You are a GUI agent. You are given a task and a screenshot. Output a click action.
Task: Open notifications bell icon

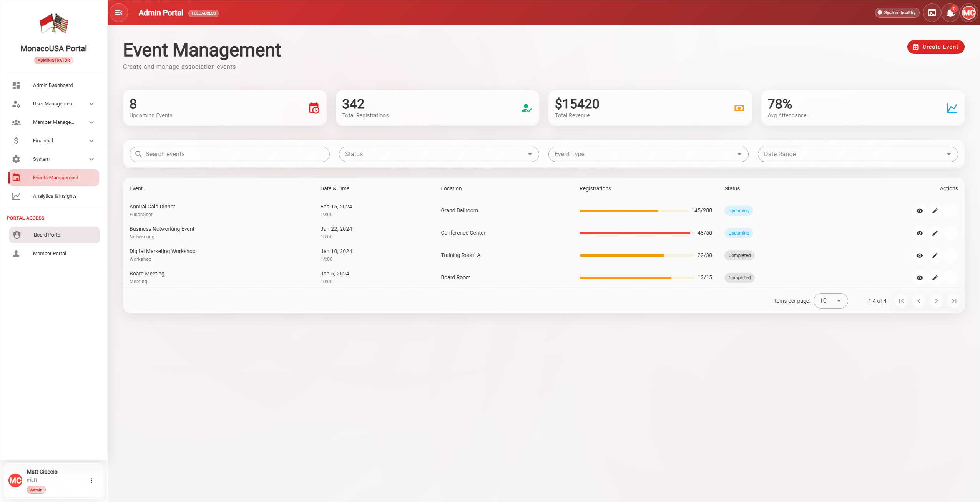[x=950, y=13]
